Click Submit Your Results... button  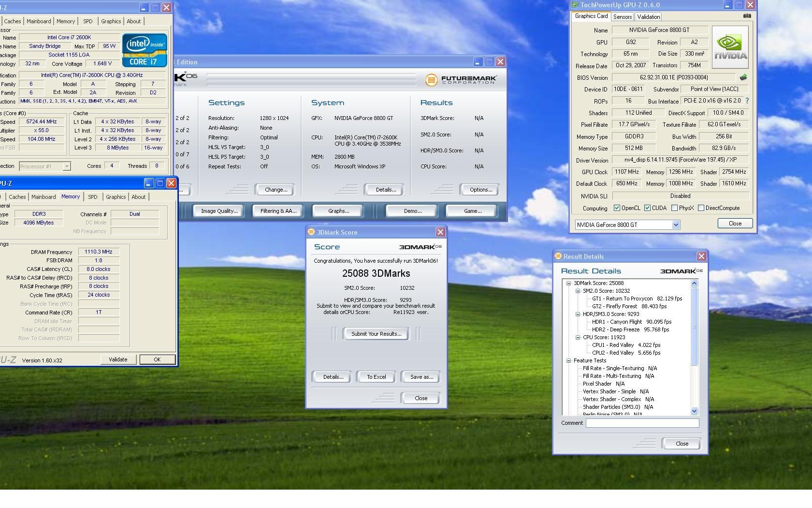click(376, 334)
